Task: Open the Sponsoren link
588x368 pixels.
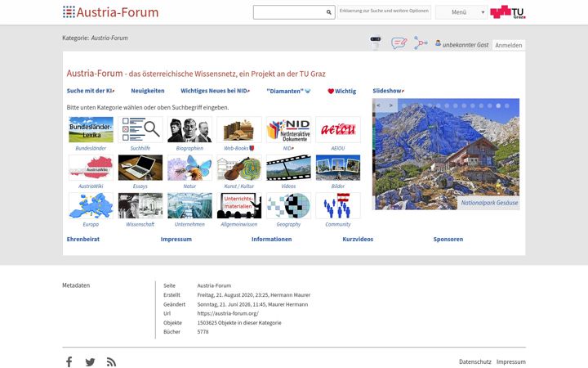Action: click(448, 239)
